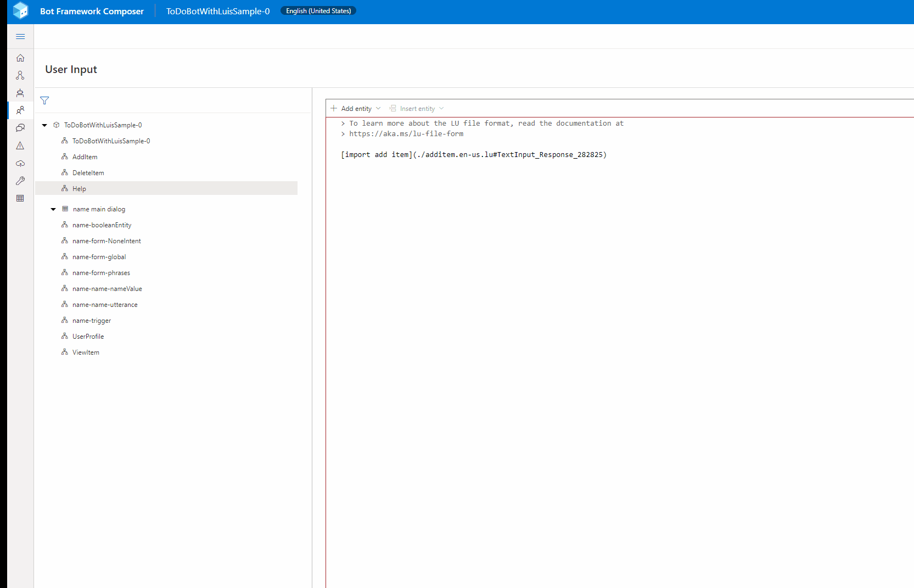Go to Home page icon
This screenshot has width=914, height=588.
pos(20,58)
